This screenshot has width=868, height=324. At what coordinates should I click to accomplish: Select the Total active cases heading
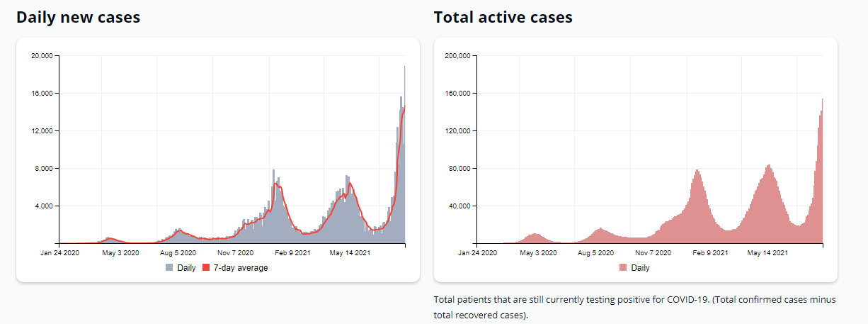pos(503,18)
